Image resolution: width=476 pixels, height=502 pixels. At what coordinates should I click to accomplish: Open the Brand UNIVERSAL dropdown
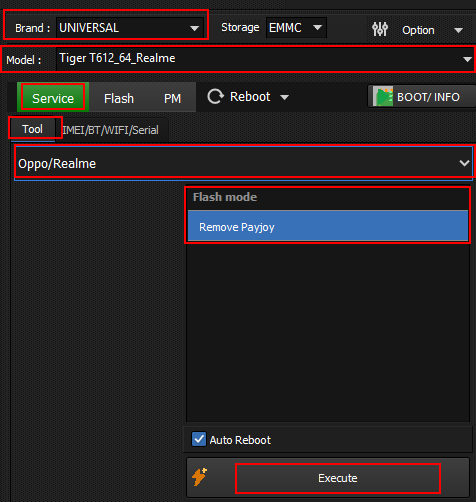click(130, 28)
